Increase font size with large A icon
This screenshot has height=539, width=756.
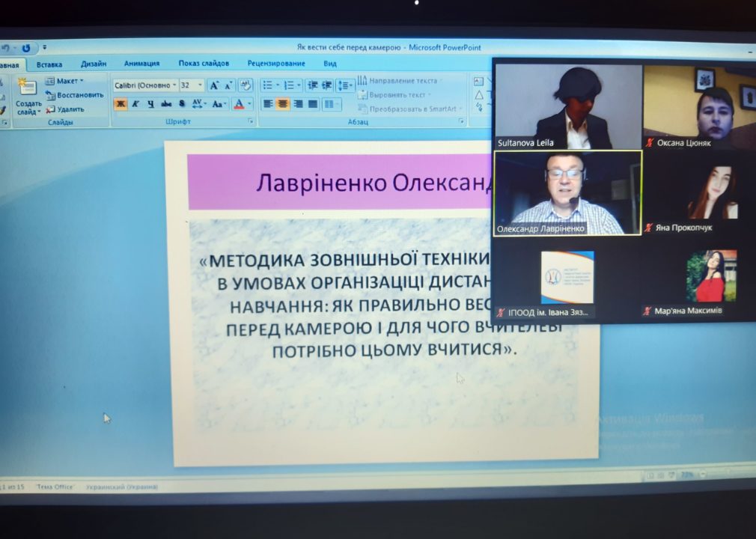pyautogui.click(x=213, y=86)
